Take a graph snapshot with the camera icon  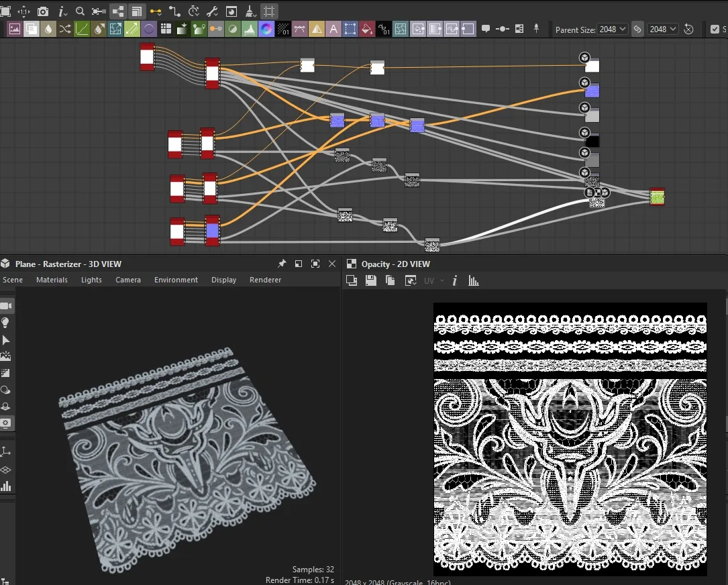pos(43,11)
